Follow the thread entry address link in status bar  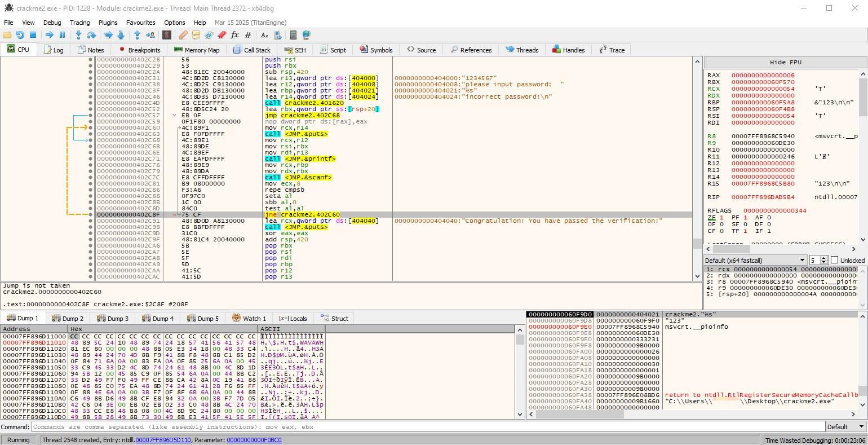click(163, 440)
